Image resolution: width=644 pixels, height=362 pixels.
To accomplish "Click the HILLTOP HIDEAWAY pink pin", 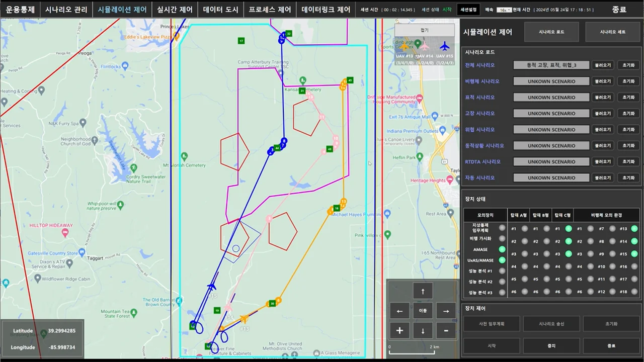I will click(64, 233).
